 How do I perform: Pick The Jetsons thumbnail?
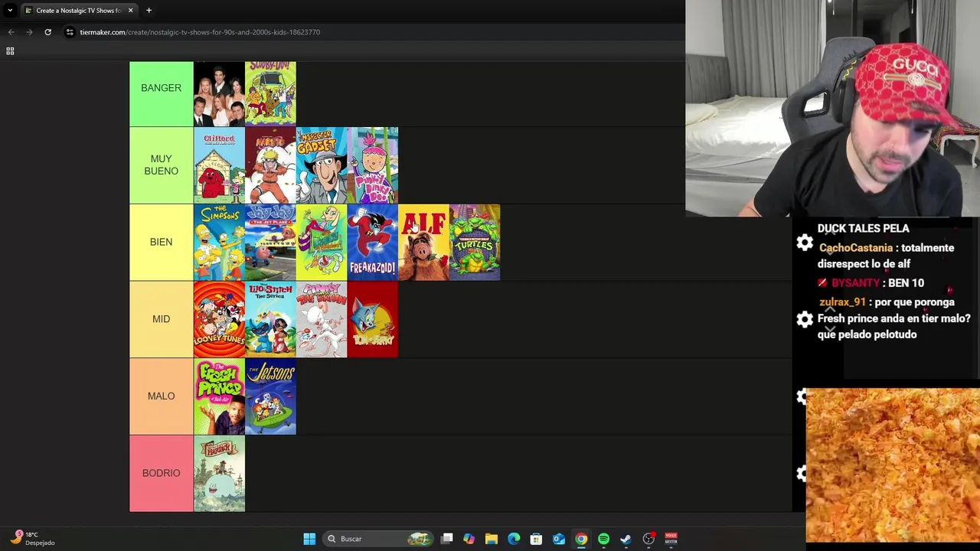click(x=270, y=396)
